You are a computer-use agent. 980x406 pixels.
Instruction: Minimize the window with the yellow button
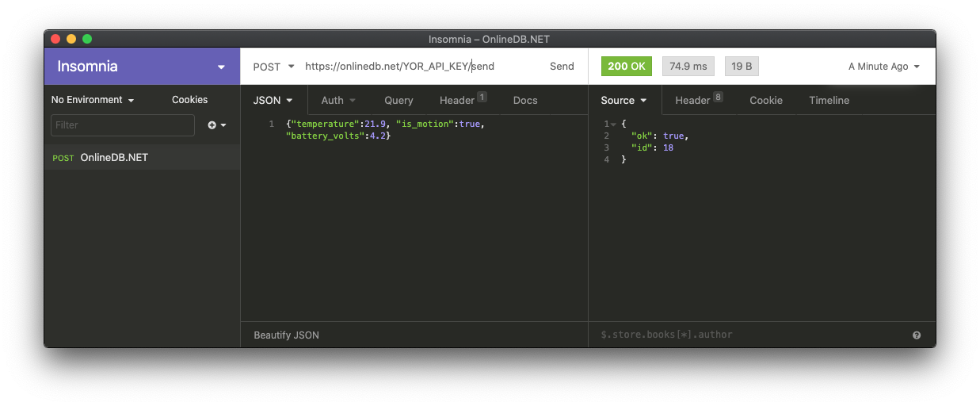coord(71,39)
